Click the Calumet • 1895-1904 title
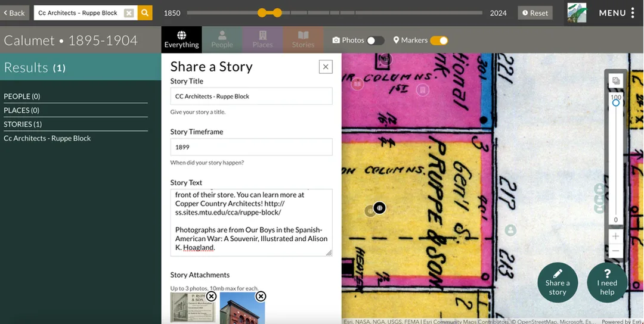The height and width of the screenshot is (324, 644). click(70, 40)
